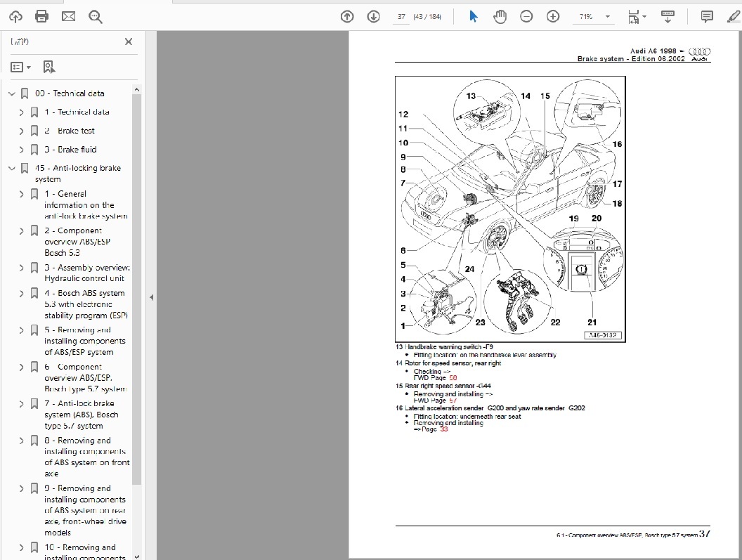Print the document with the printer icon
The image size is (742, 560).
(x=41, y=17)
